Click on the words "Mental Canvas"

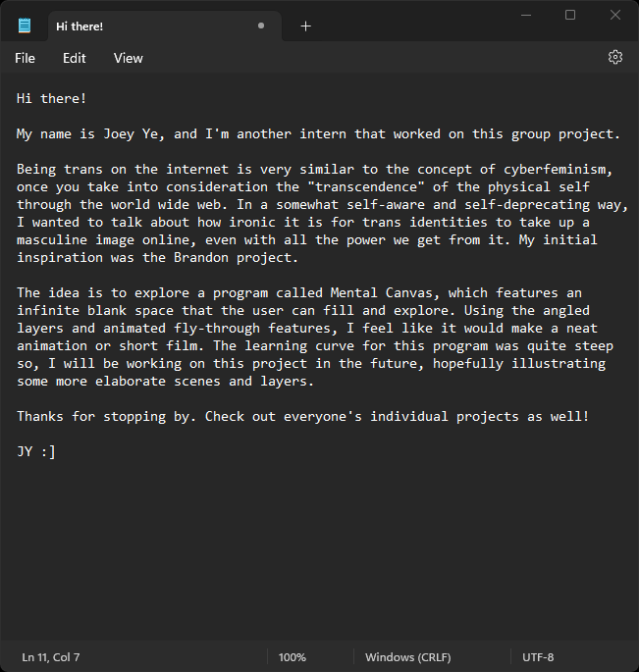click(381, 293)
